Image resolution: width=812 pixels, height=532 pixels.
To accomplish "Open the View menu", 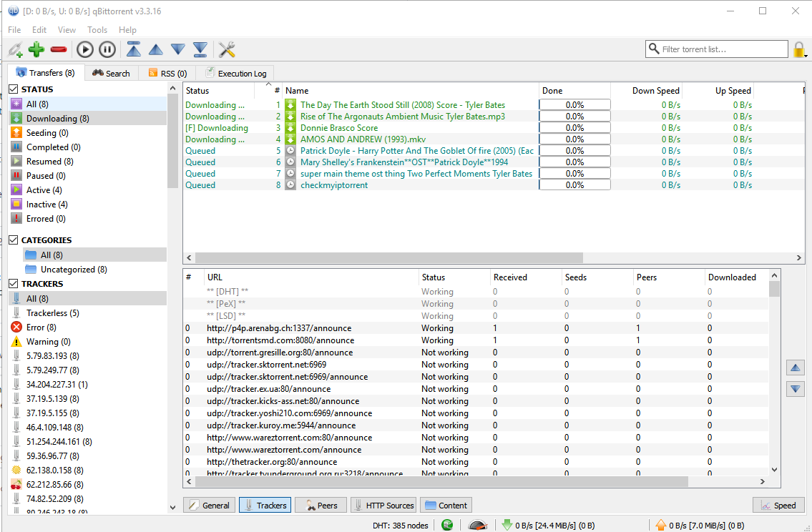I will point(67,30).
